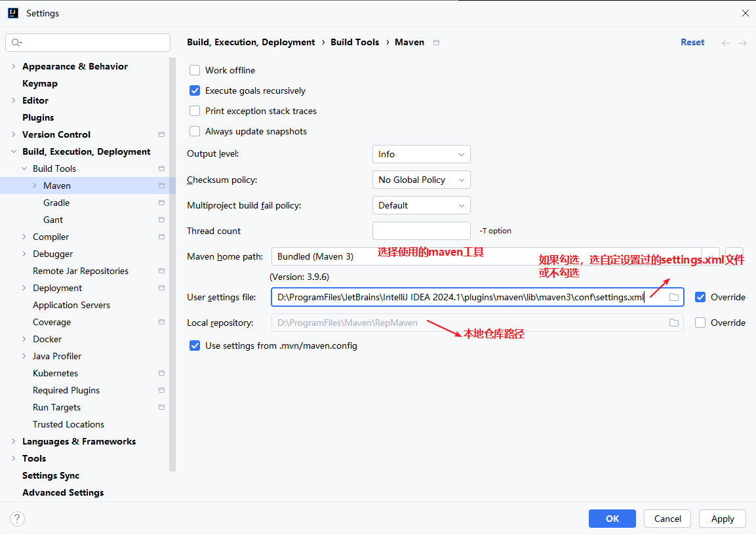Screen dimensions: 756x535
Task: Click project-scope icon beside Required Plugins
Action: (x=161, y=390)
